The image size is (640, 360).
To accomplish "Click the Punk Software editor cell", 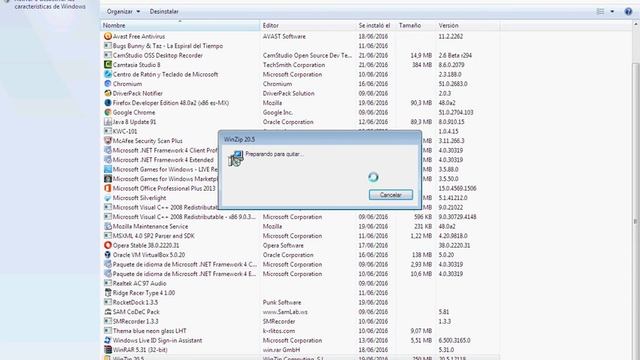I will (282, 302).
